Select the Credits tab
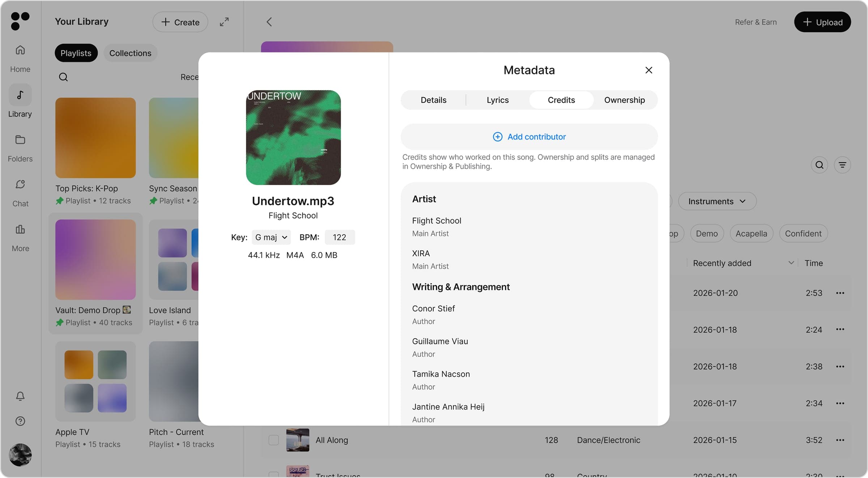 [x=561, y=100]
